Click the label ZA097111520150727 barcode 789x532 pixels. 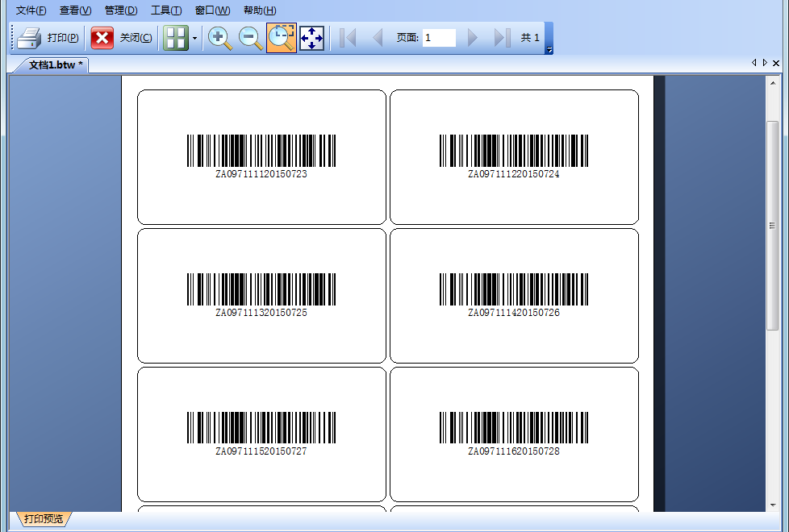261,427
